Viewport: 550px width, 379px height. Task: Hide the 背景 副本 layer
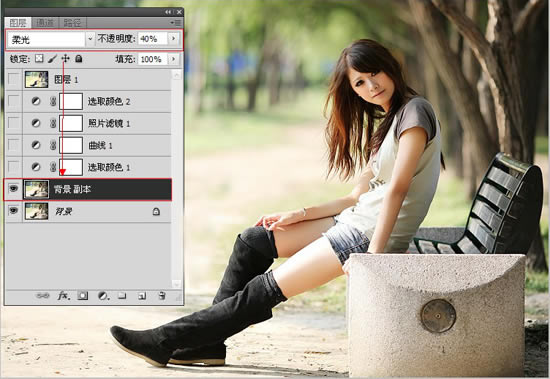tap(13, 189)
